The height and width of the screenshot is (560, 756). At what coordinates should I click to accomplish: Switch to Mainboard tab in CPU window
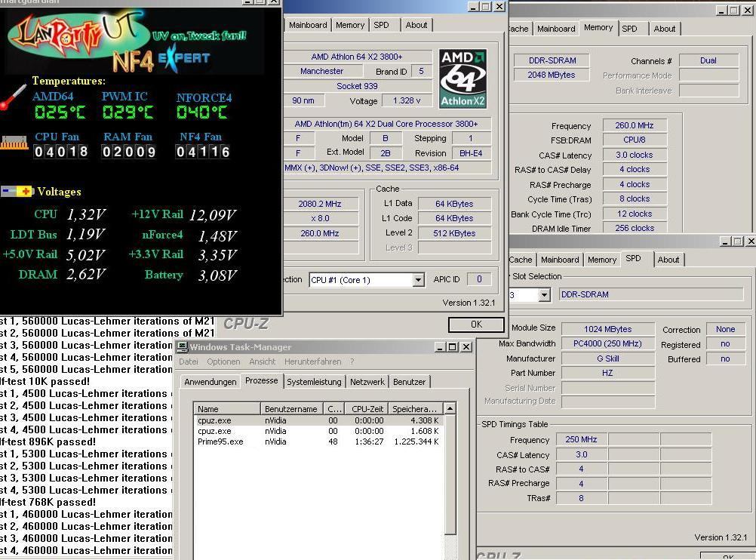click(308, 25)
